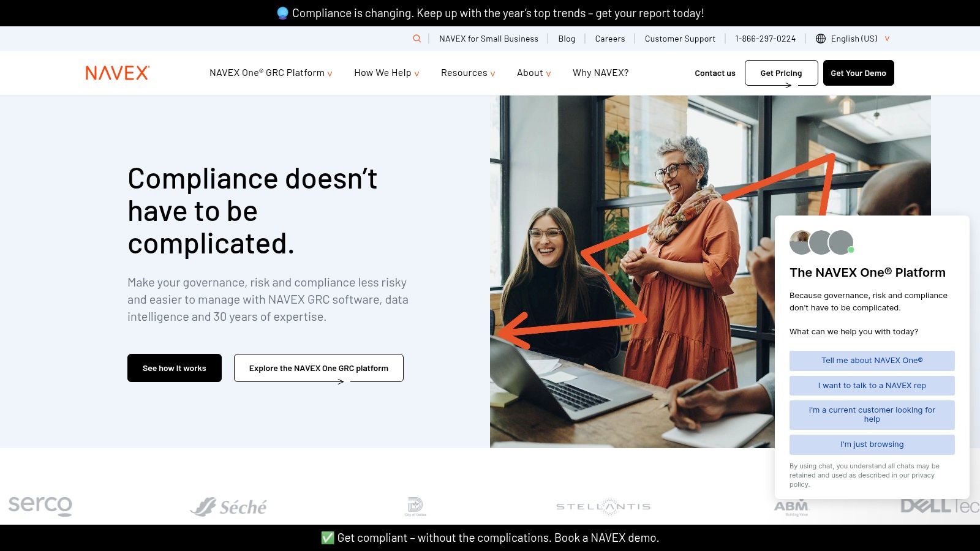Go to the Blog
980x551 pixels.
pos(567,39)
